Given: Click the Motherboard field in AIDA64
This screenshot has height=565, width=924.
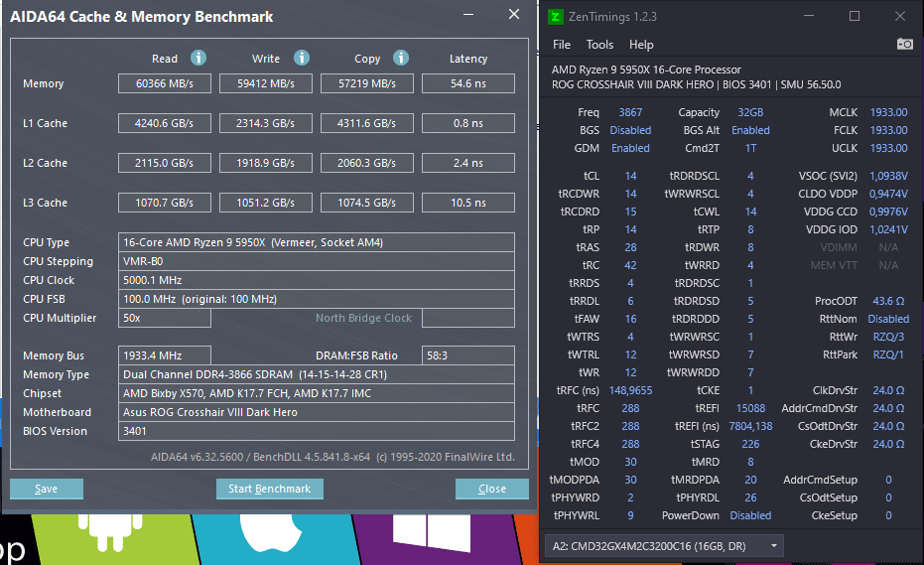Looking at the screenshot, I should (317, 412).
